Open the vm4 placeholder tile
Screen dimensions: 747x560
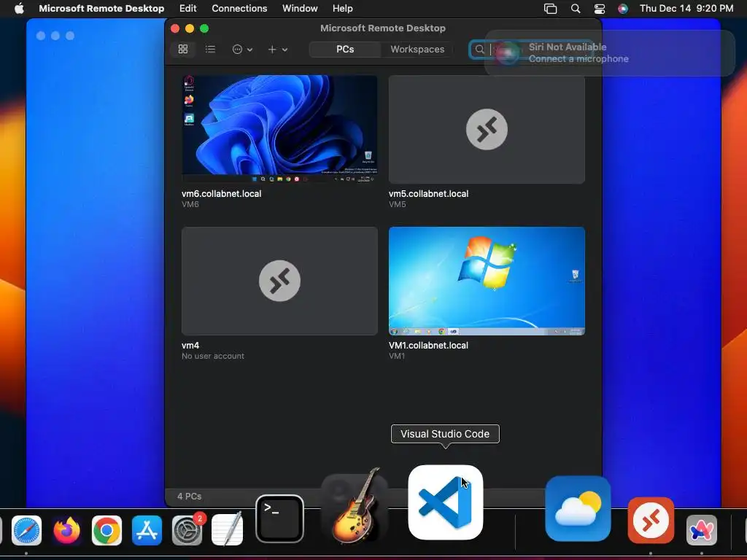coord(279,281)
